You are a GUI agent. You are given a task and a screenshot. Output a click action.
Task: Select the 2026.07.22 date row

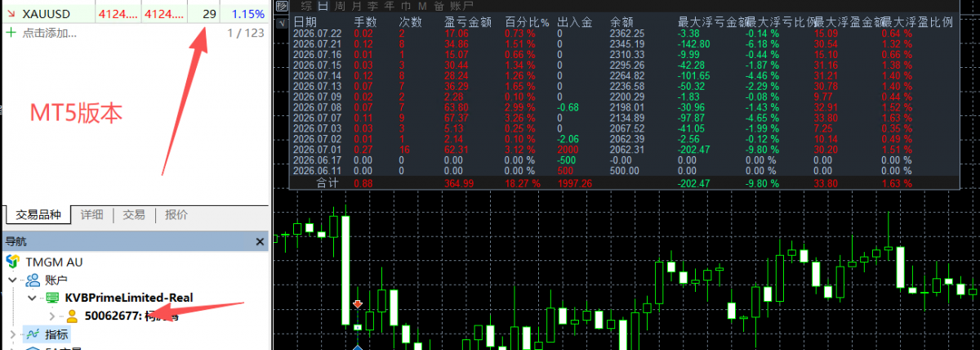(315, 34)
